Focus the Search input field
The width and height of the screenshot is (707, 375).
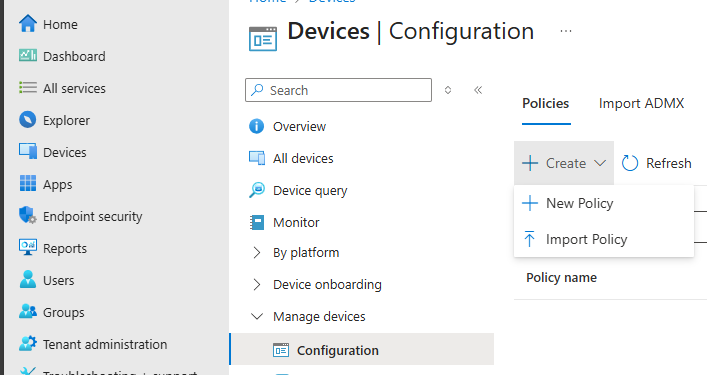tap(338, 90)
